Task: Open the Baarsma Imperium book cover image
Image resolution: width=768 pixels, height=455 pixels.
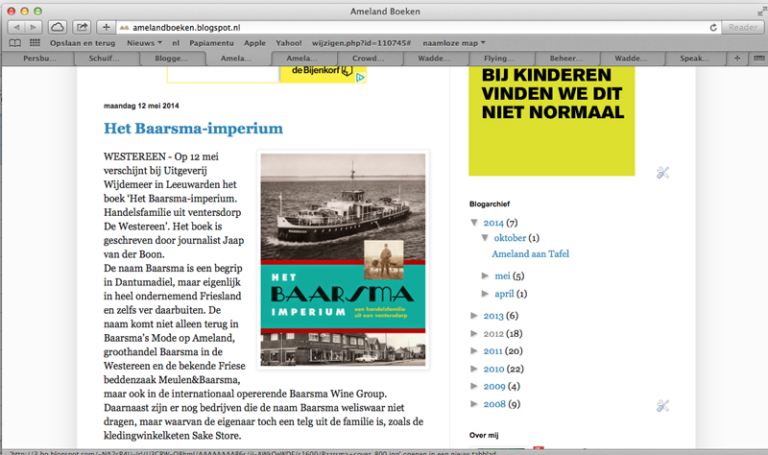Action: (343, 260)
